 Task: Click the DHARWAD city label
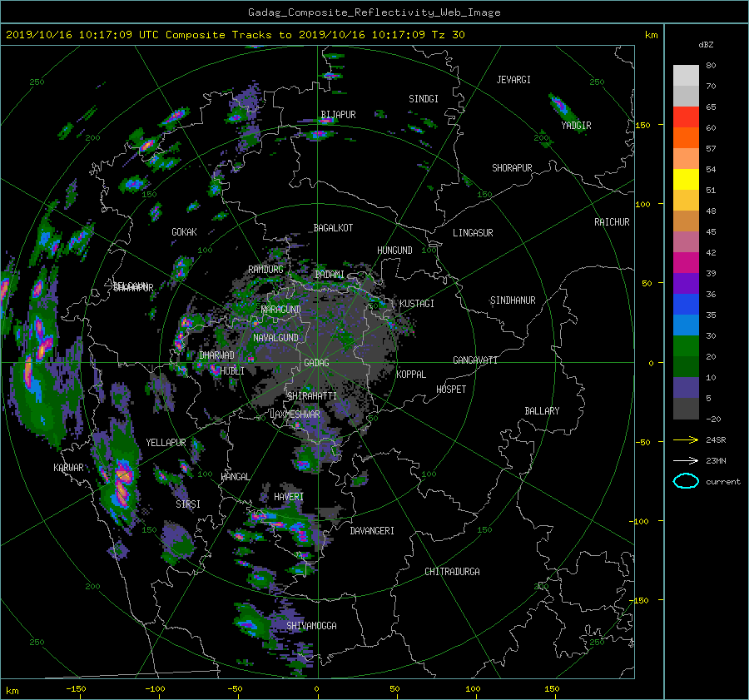click(216, 355)
